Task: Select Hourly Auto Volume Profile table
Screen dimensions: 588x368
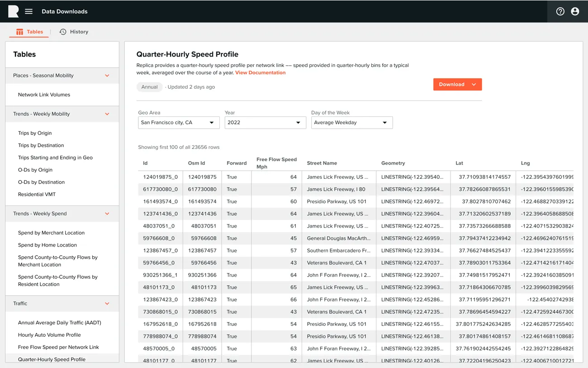Action: tap(49, 335)
